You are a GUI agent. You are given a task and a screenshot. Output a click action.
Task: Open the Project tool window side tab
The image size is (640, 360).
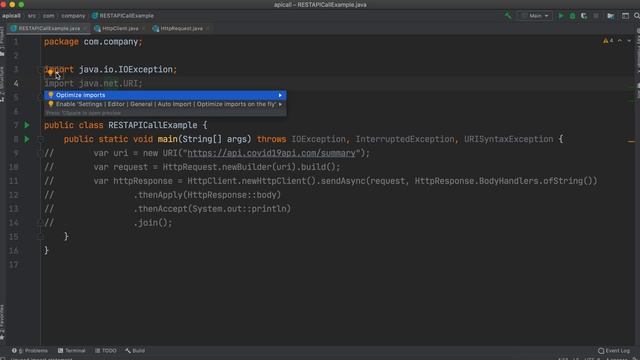(x=2, y=42)
